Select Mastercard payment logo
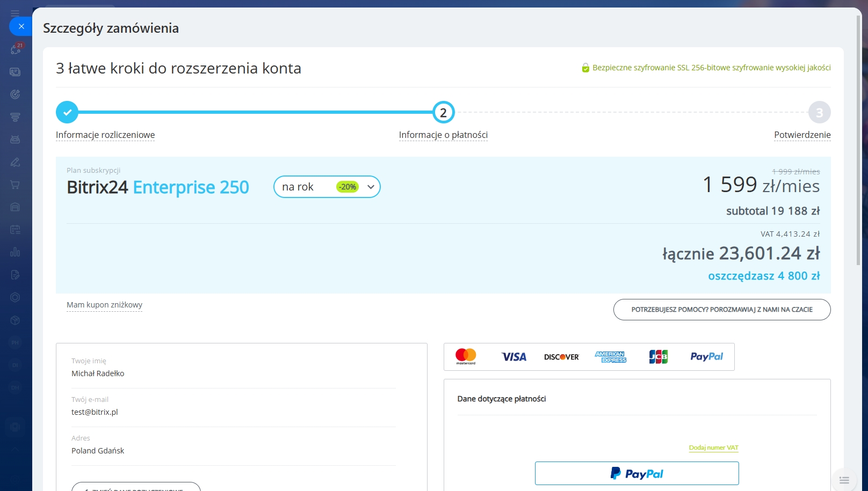 point(466,356)
